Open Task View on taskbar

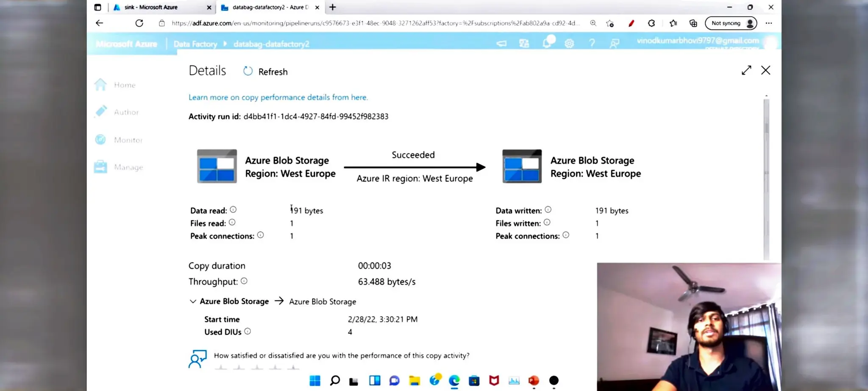[x=354, y=381]
